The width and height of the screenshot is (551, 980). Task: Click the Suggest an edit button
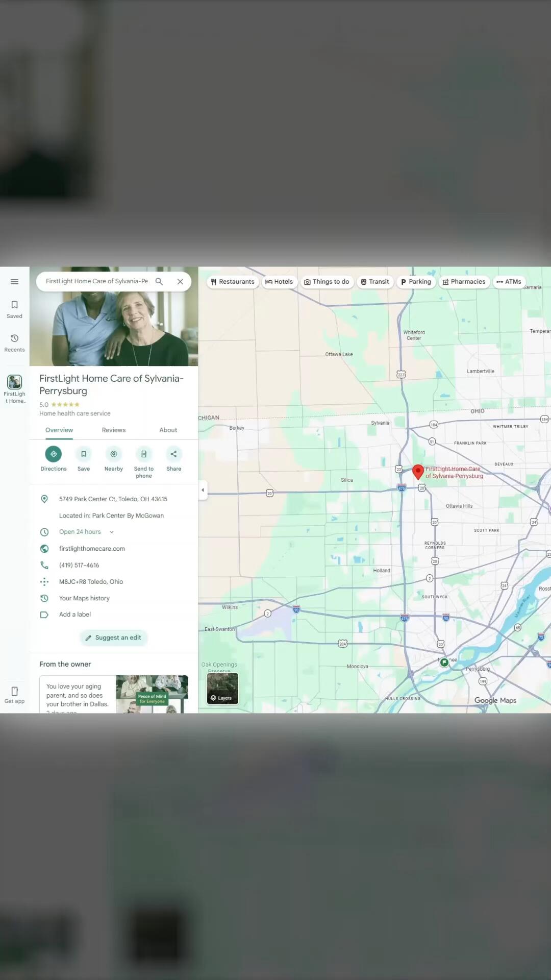(113, 638)
